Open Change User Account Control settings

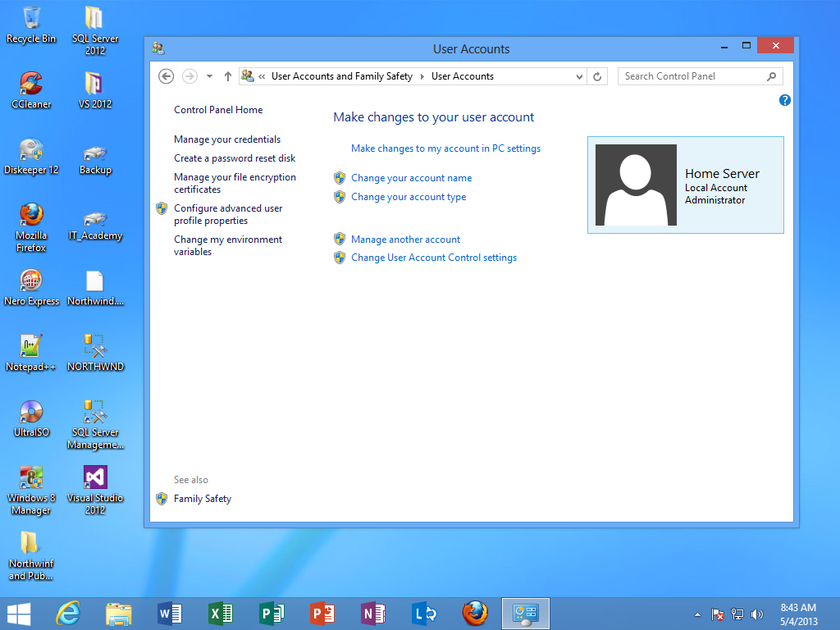[434, 258]
